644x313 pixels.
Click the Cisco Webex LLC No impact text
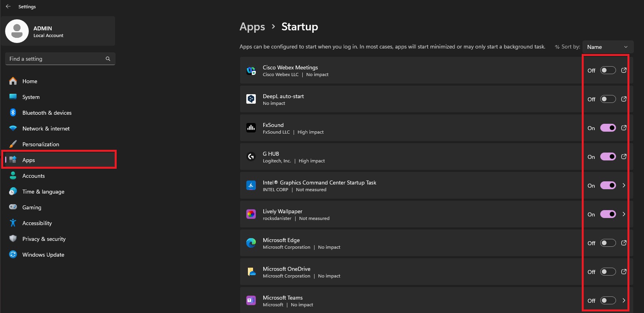tap(296, 75)
